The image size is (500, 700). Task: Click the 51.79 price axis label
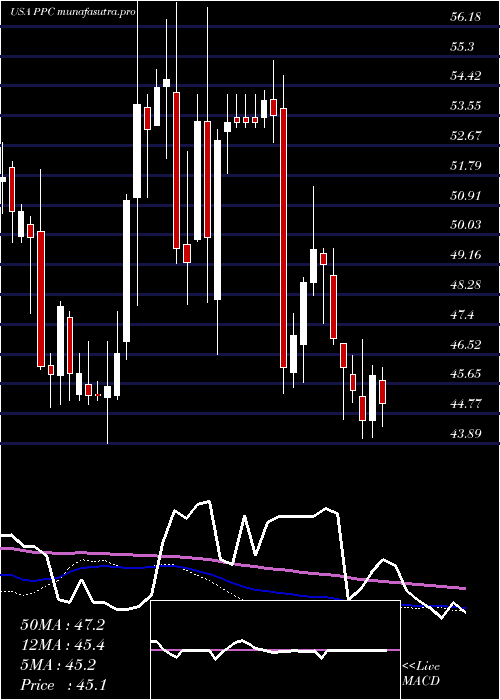tap(465, 166)
